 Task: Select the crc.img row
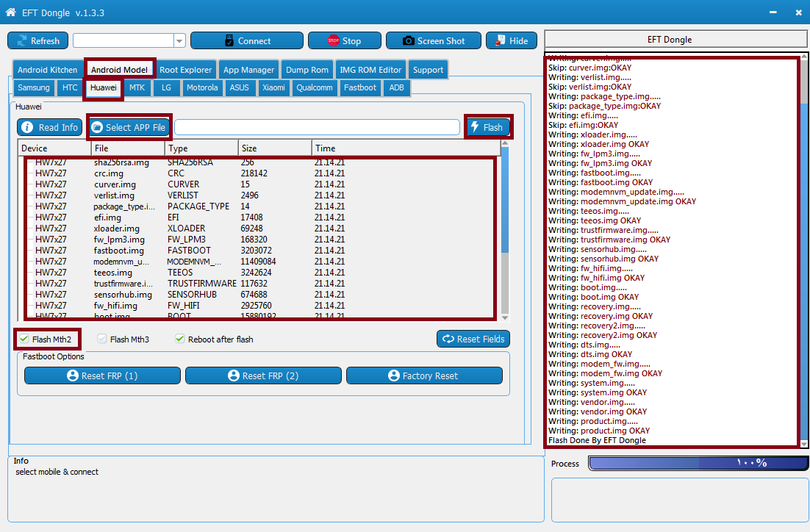(x=260, y=173)
